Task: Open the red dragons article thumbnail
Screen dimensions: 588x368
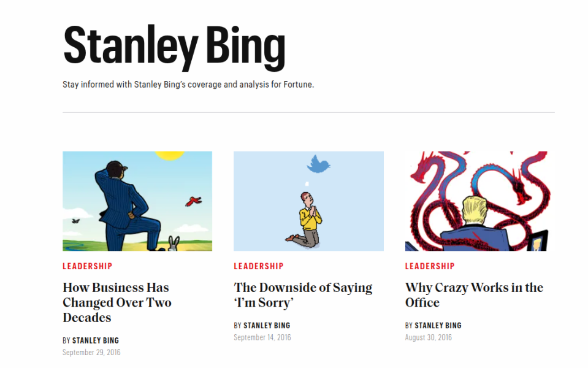Action: tap(479, 201)
